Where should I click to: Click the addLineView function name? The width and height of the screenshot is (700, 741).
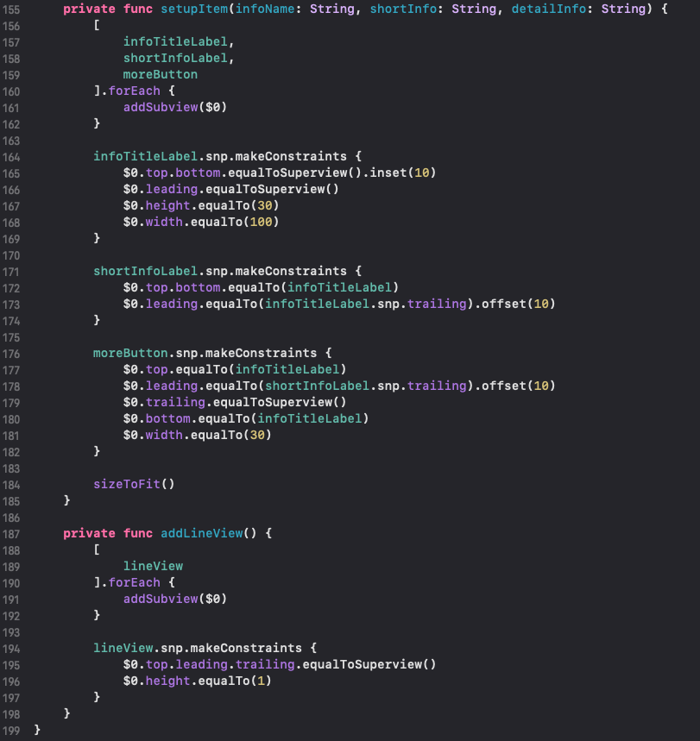coord(201,534)
